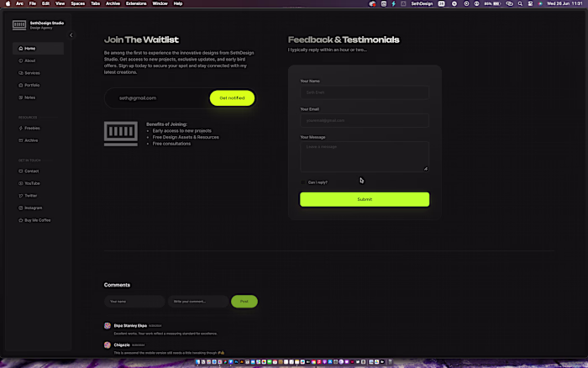
Task: Open the Tabs menu
Action: tap(95, 3)
